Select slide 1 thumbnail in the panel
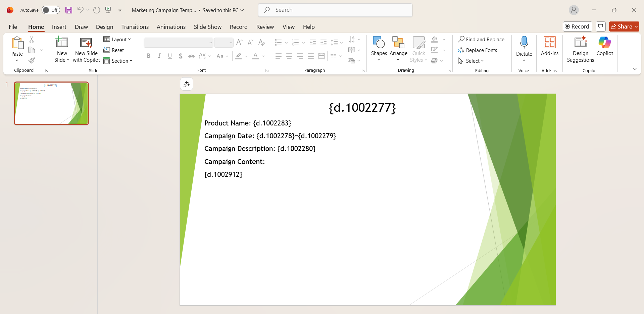 51,103
